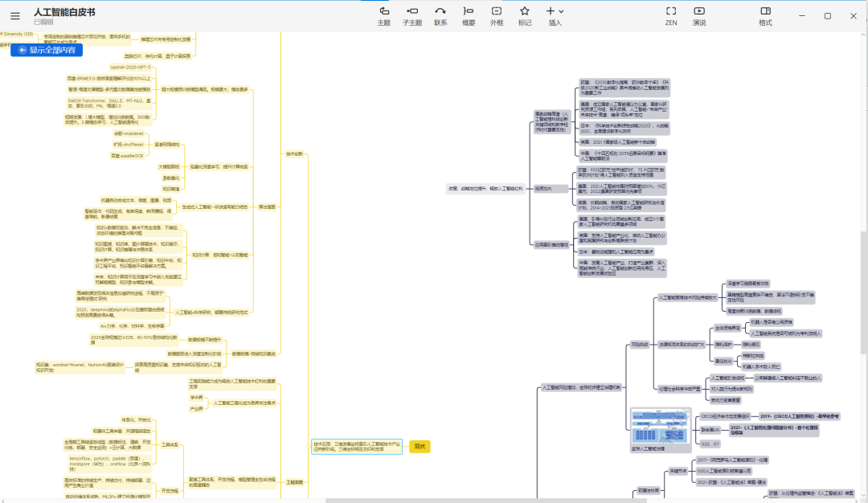Image resolution: width=868 pixels, height=503 pixels.
Task: Add a 外框 (Boundary) around topic
Action: [x=497, y=15]
